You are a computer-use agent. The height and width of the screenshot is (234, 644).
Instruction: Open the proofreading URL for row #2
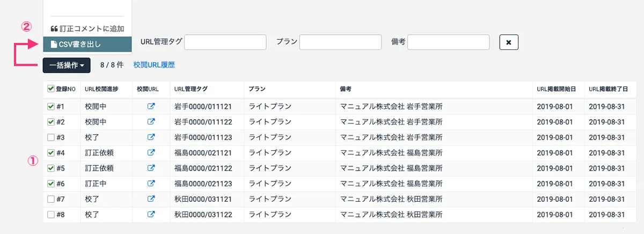[x=151, y=122]
